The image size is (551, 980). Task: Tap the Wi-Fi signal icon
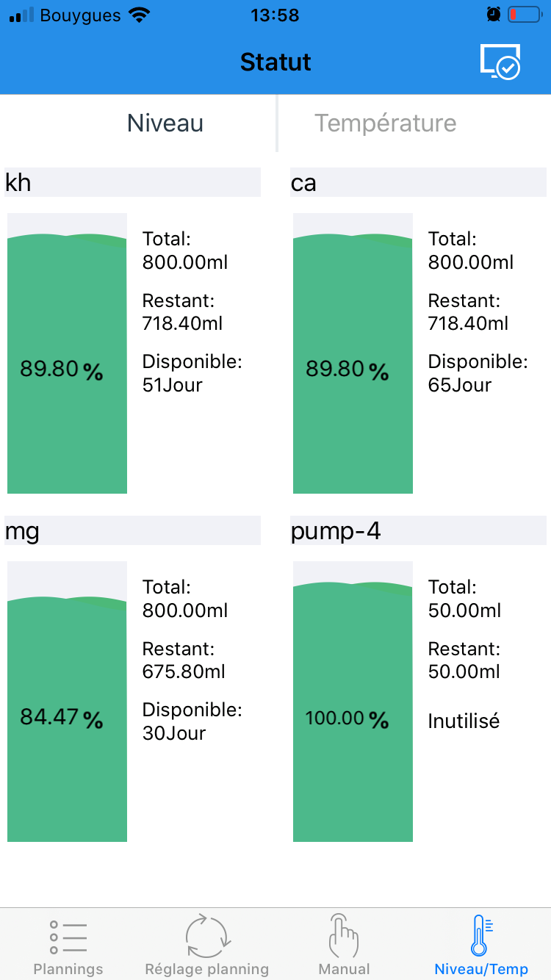[138, 15]
